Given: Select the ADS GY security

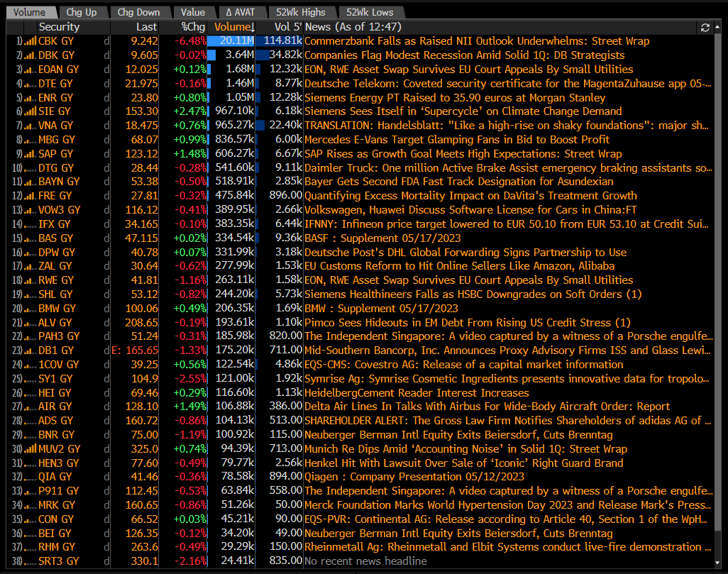Looking at the screenshot, I should pos(56,421).
